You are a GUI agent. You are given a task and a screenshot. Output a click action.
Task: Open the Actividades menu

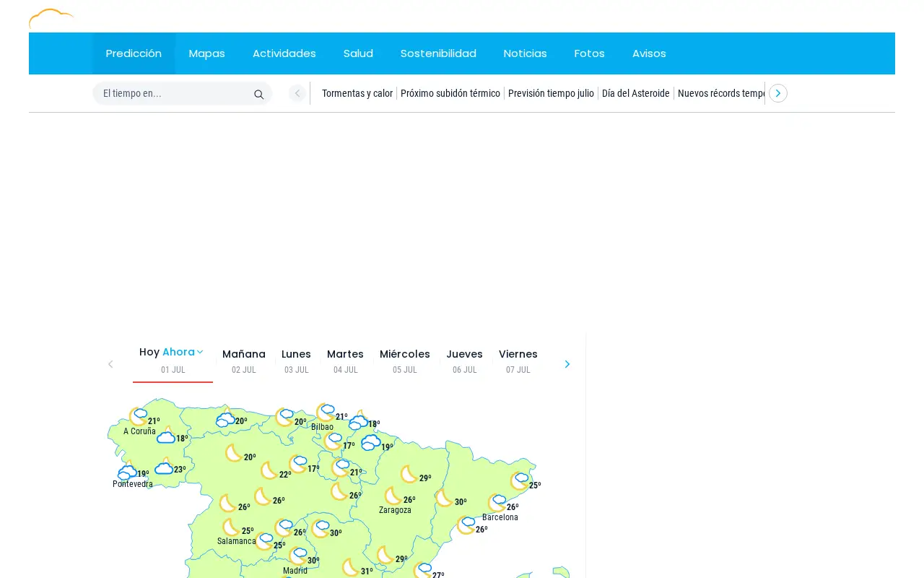pyautogui.click(x=284, y=53)
